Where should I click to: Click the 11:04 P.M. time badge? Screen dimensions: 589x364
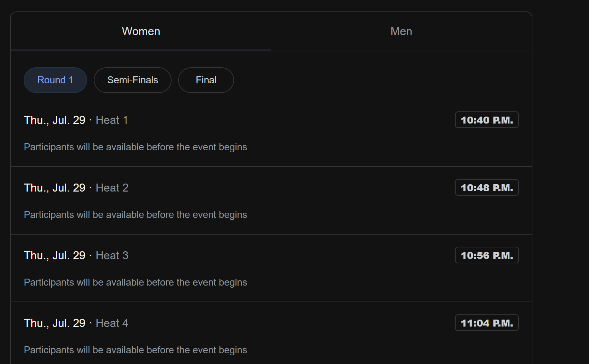tap(487, 323)
